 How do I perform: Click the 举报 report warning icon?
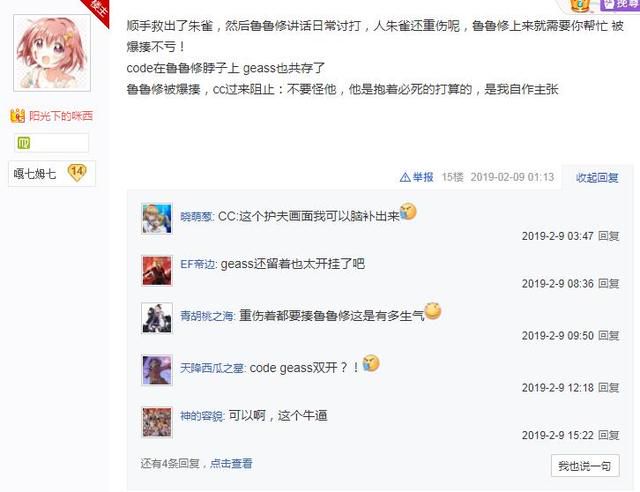pyautogui.click(x=405, y=177)
